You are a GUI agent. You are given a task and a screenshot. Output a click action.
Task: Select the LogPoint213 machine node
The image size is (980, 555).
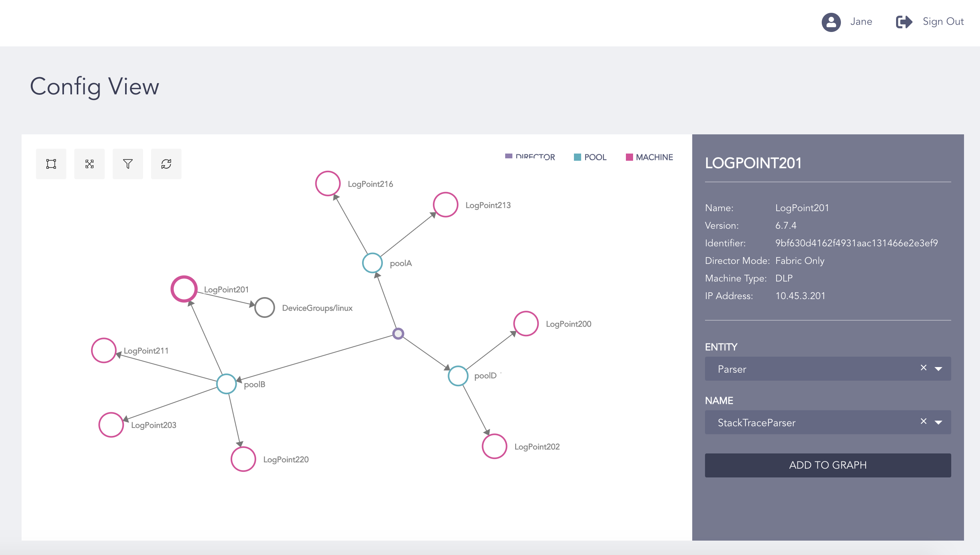coord(445,205)
